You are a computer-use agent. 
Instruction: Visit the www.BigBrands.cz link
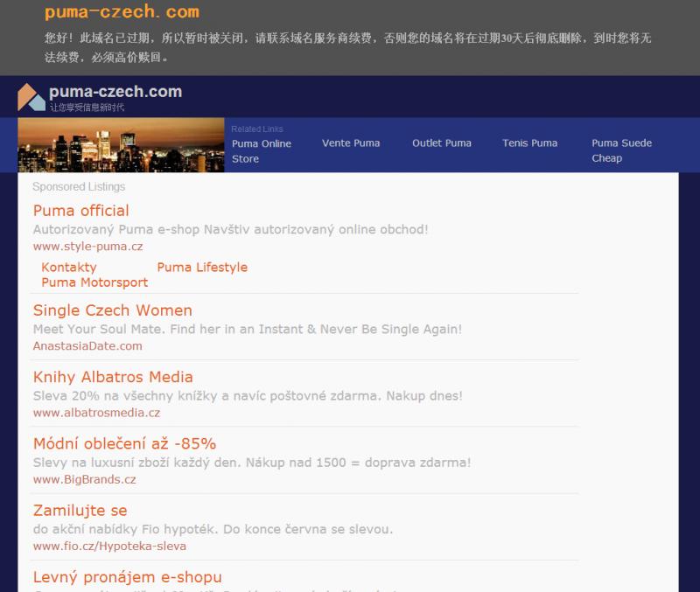tap(84, 479)
